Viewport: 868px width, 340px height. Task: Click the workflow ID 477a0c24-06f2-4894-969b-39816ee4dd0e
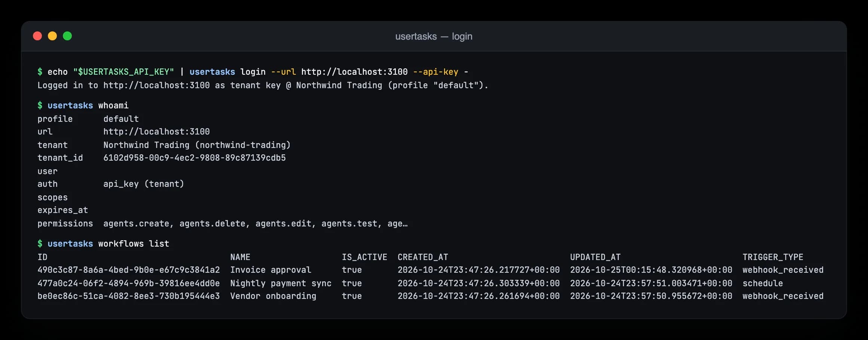pos(129,283)
